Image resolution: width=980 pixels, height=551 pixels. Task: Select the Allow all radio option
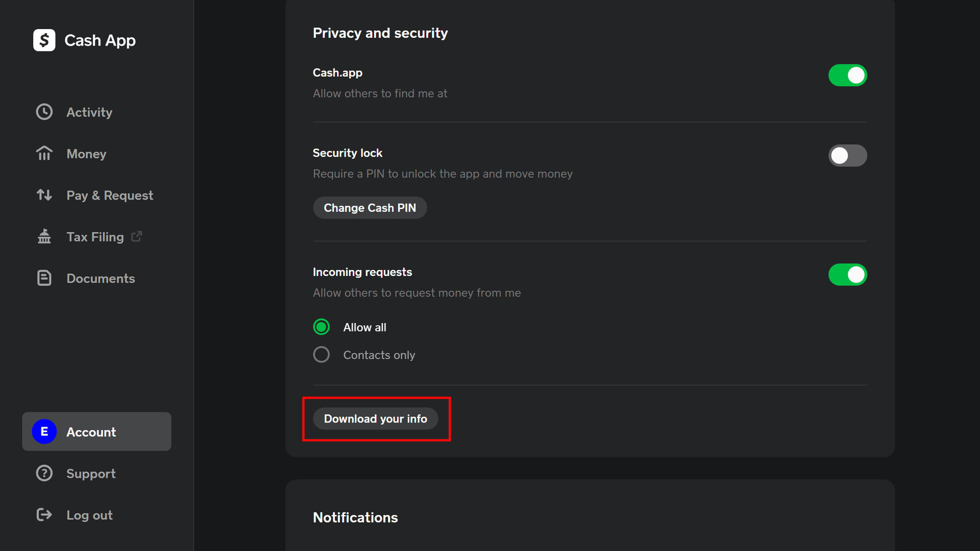[322, 327]
